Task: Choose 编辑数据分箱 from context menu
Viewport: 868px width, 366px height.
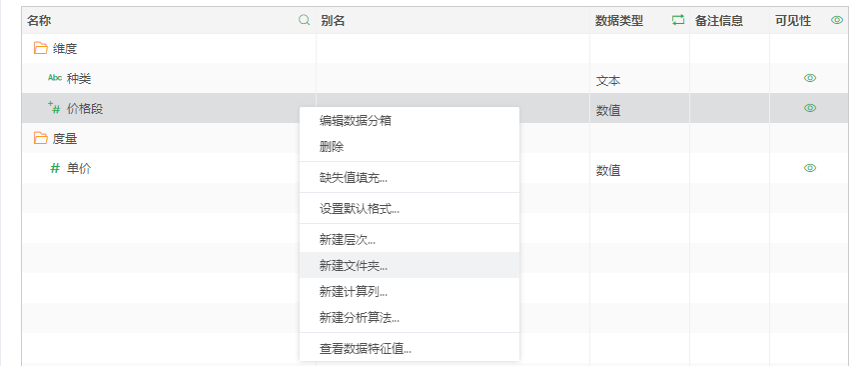Action: pos(410,120)
